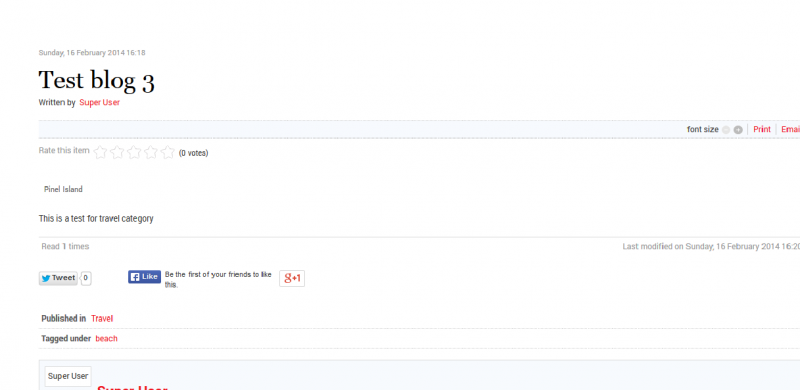The height and width of the screenshot is (390, 800).
Task: Open the tweet count bubble
Action: [x=86, y=278]
